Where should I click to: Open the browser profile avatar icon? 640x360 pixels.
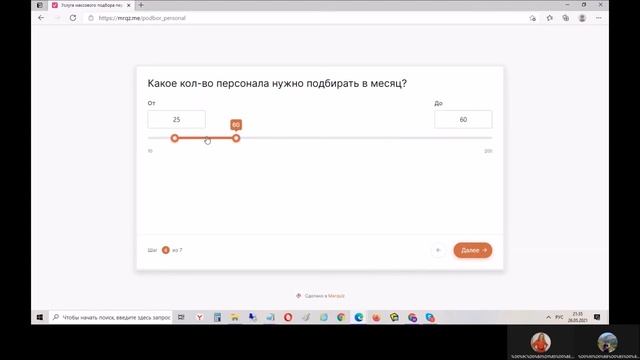[582, 18]
